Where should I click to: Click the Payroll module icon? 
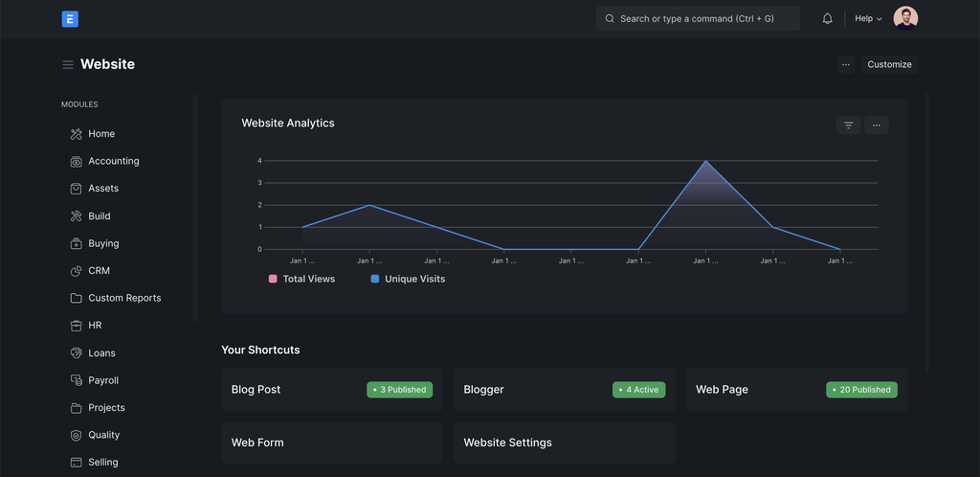(x=77, y=380)
